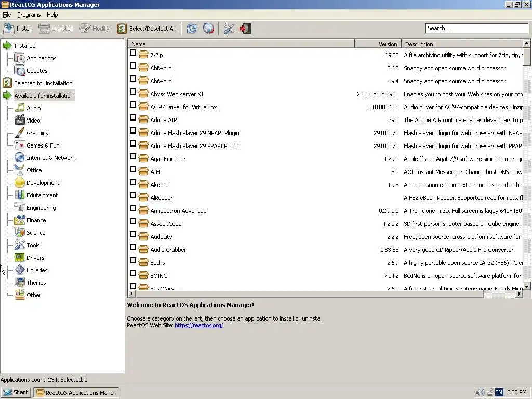This screenshot has width=532, height=399.
Task: Click the Development category helmet icon
Action: (20, 183)
